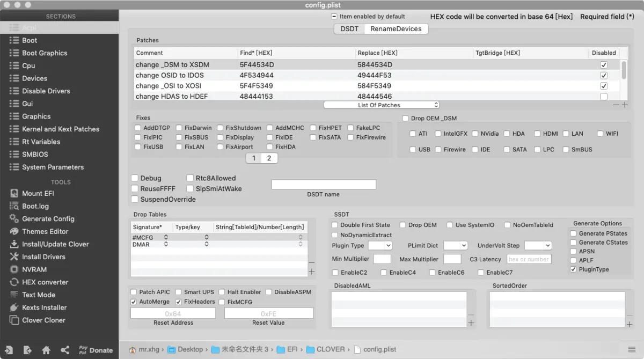644x359 pixels.
Task: Show page 2 of Fixes
Action: click(270, 158)
